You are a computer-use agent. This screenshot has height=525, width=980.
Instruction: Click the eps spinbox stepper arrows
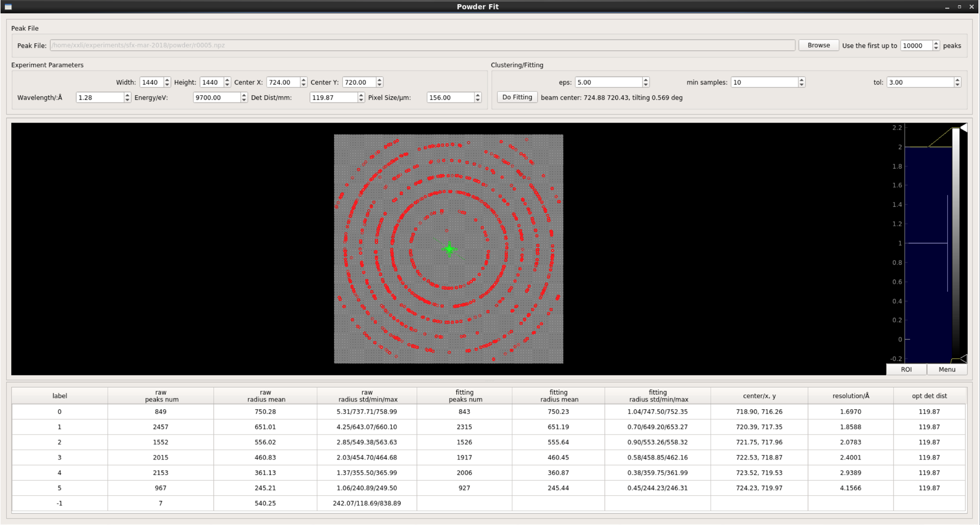coord(646,82)
